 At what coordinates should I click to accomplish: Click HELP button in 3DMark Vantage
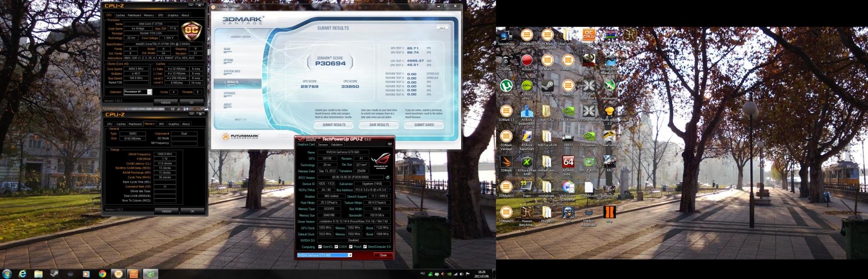442,28
